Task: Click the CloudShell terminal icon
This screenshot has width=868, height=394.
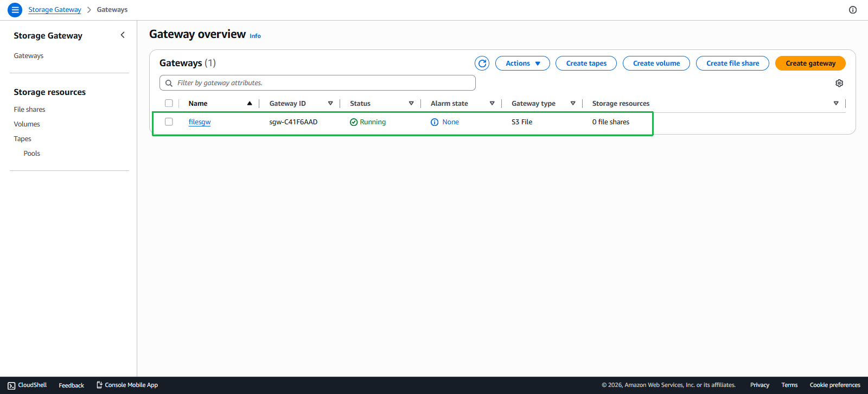Action: (x=11, y=385)
